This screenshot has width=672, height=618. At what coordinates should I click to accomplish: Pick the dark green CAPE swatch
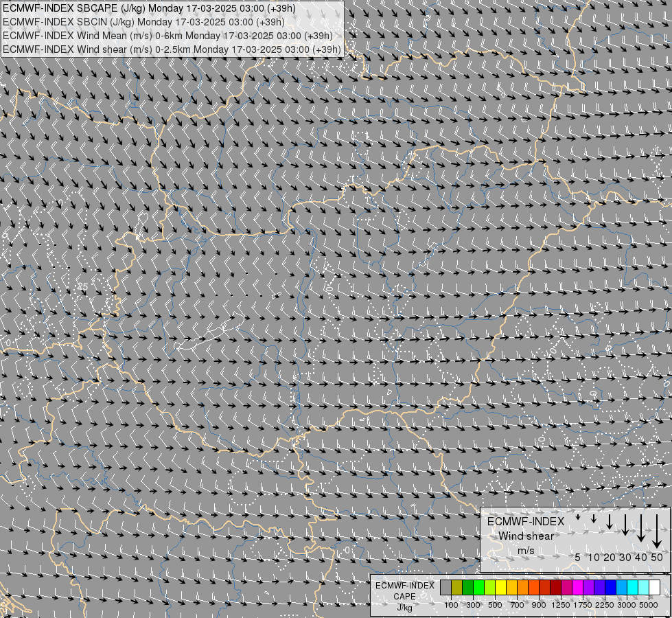467,588
